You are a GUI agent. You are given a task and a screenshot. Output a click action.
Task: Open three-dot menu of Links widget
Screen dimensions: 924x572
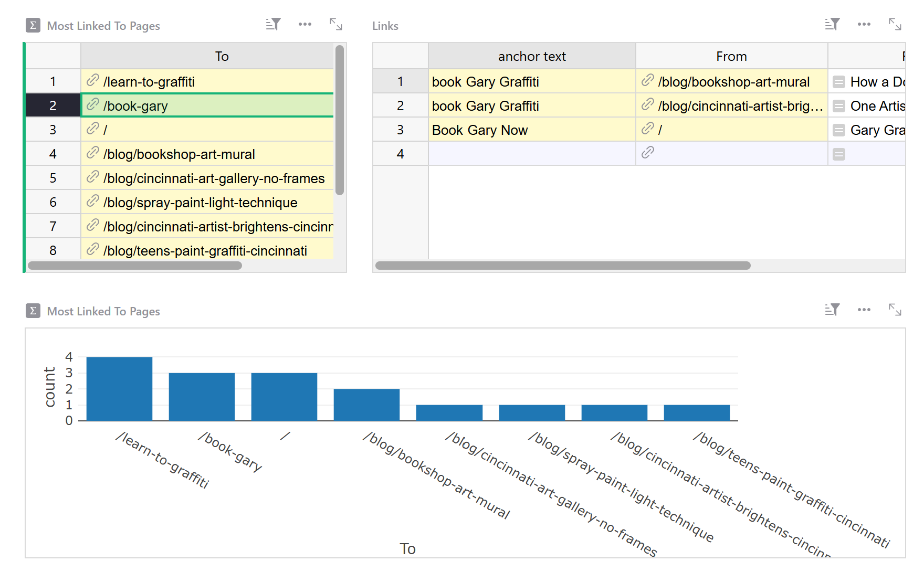[x=864, y=24]
